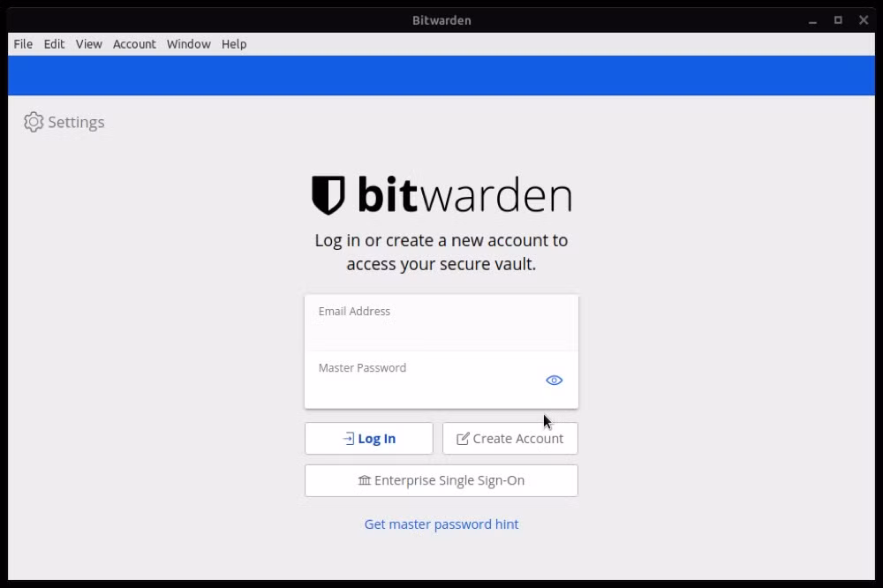Click the 'Log in or create a new account' text
Screen dimensions: 883x588
(441, 253)
